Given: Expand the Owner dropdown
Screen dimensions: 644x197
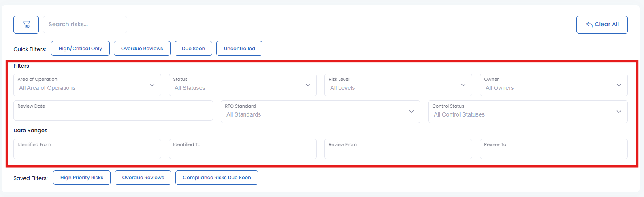Looking at the screenshot, I should pos(554,85).
